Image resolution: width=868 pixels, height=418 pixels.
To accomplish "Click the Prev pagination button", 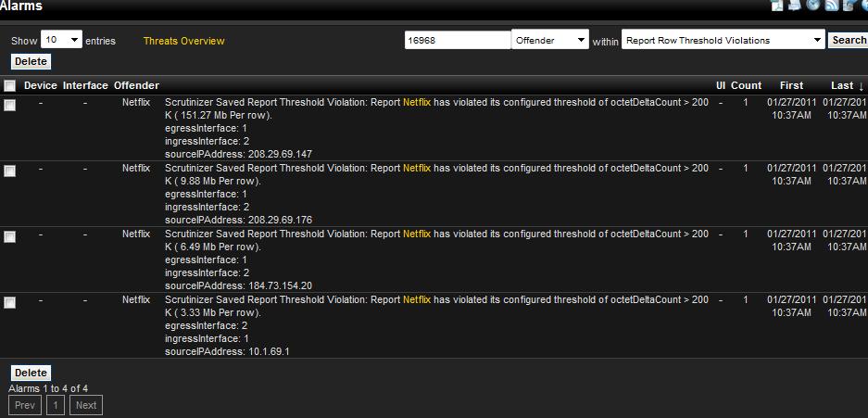I will (25, 405).
